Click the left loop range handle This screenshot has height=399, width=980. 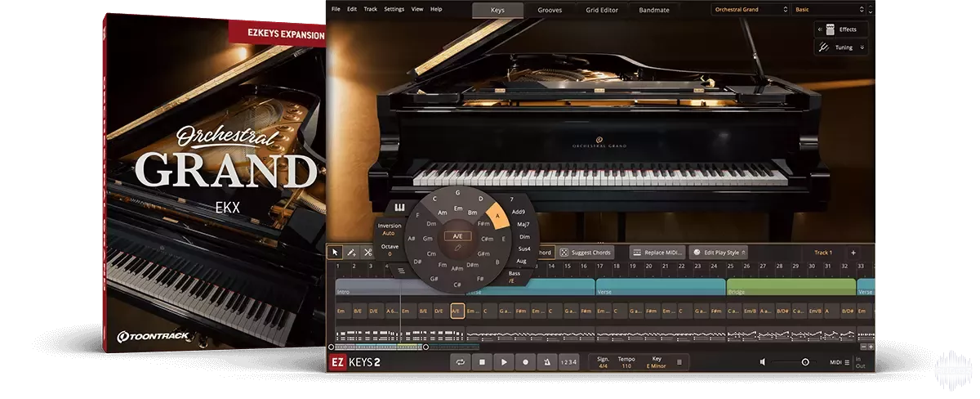tap(331, 347)
